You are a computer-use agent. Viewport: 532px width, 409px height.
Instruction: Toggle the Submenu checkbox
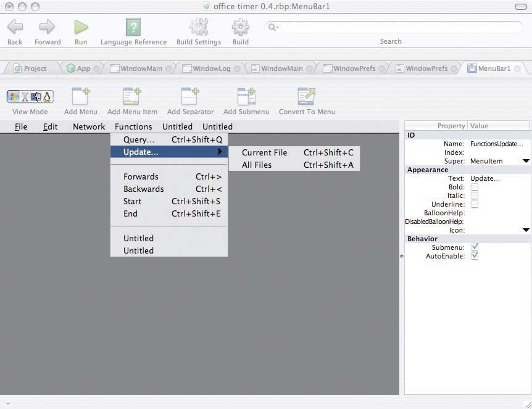tap(475, 247)
